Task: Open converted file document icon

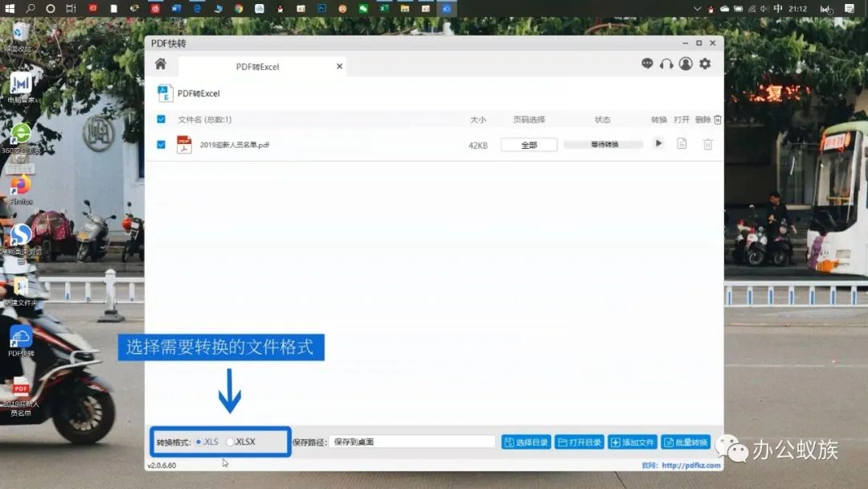Action: (x=682, y=143)
